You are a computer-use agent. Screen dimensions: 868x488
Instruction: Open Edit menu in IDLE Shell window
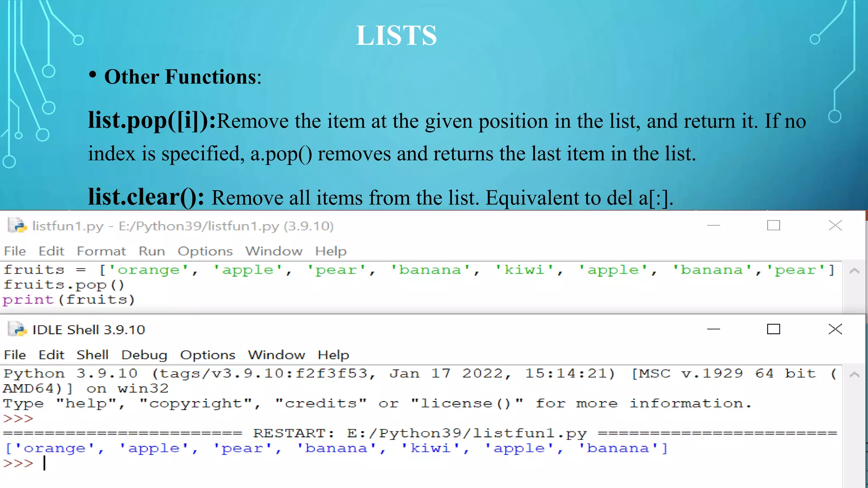click(51, 355)
